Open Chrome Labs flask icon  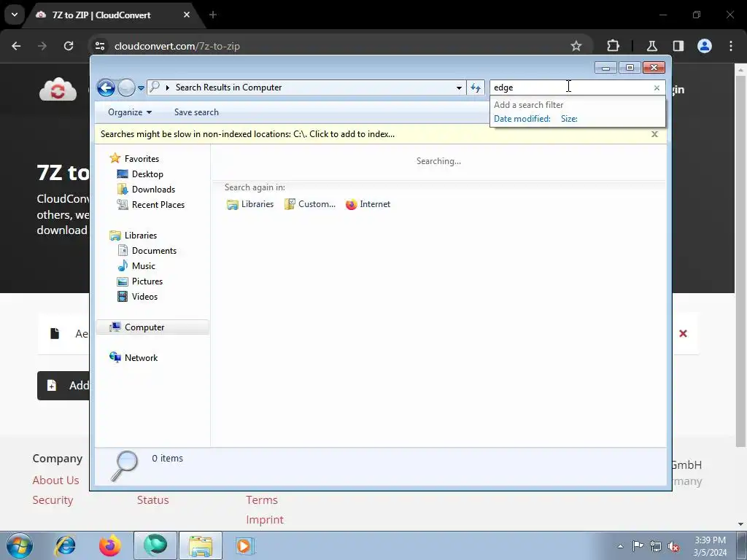[x=651, y=46]
